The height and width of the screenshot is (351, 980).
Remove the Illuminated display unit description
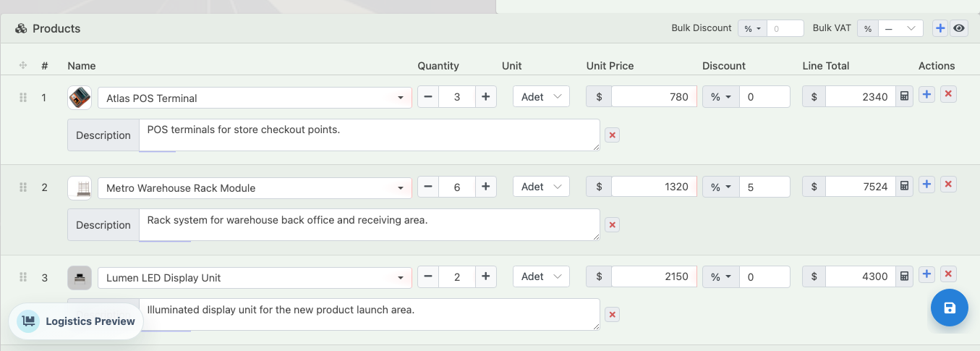pos(612,315)
